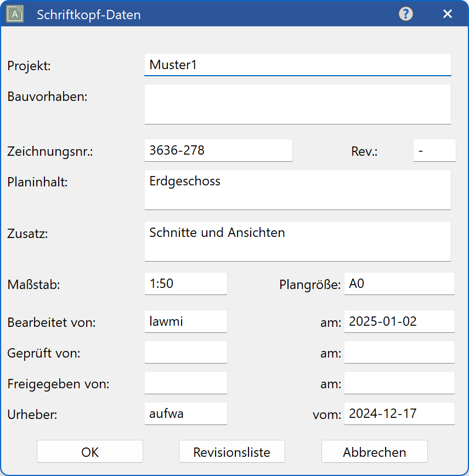This screenshot has width=469, height=476.
Task: Close the Schriftkopf-Daten dialog
Action: (448, 14)
